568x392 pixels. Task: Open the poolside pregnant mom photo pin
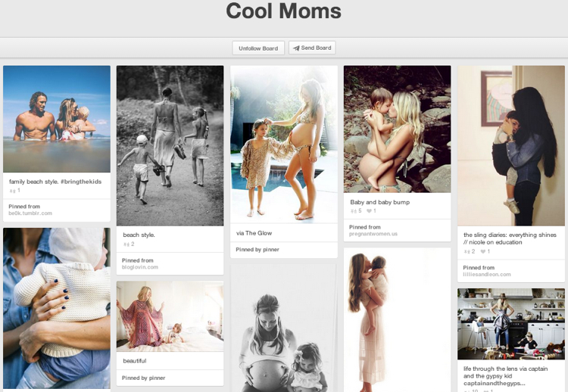tap(283, 144)
